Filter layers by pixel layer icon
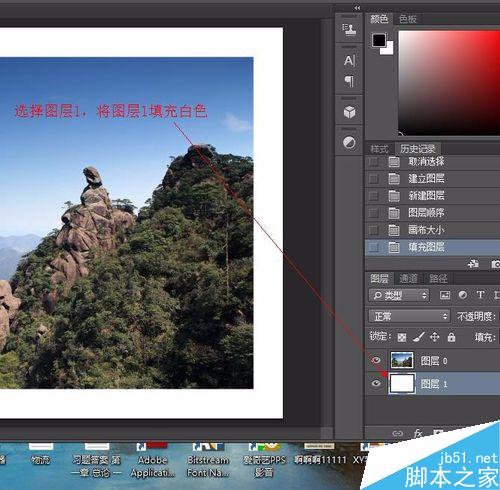Viewport: 500px width, 490px height. [445, 295]
